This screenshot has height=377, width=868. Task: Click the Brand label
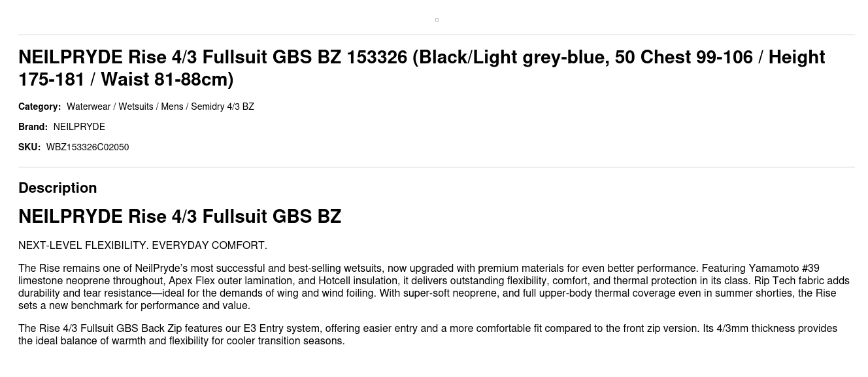(x=33, y=127)
